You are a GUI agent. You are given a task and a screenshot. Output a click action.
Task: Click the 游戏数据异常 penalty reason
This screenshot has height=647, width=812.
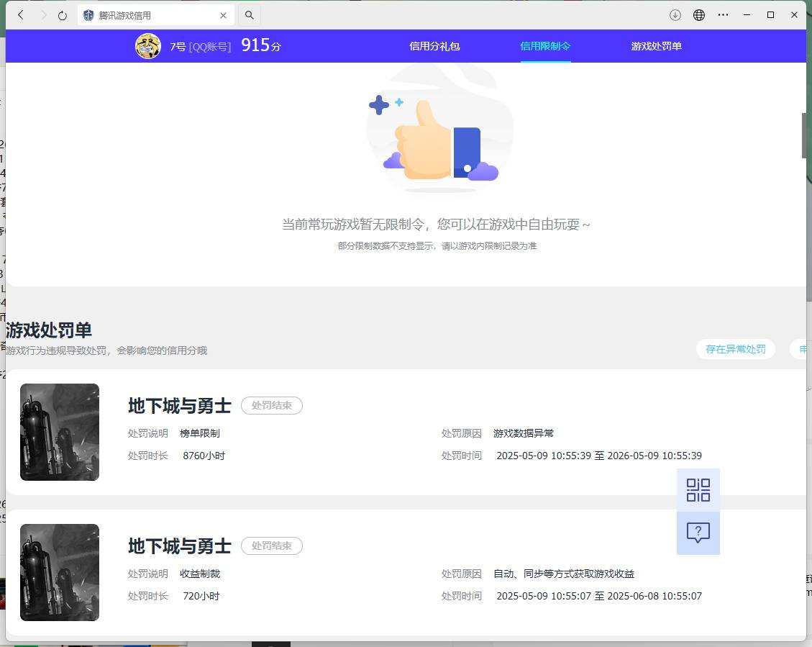pyautogui.click(x=524, y=433)
